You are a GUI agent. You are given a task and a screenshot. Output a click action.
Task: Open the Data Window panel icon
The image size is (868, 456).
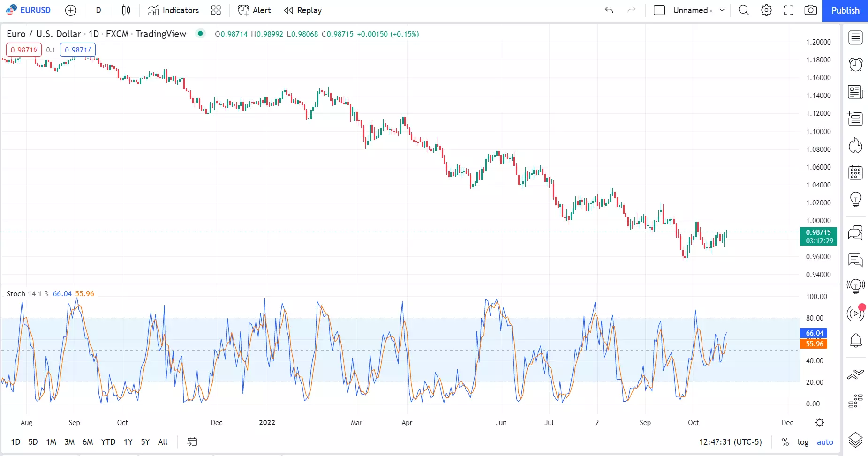(855, 119)
